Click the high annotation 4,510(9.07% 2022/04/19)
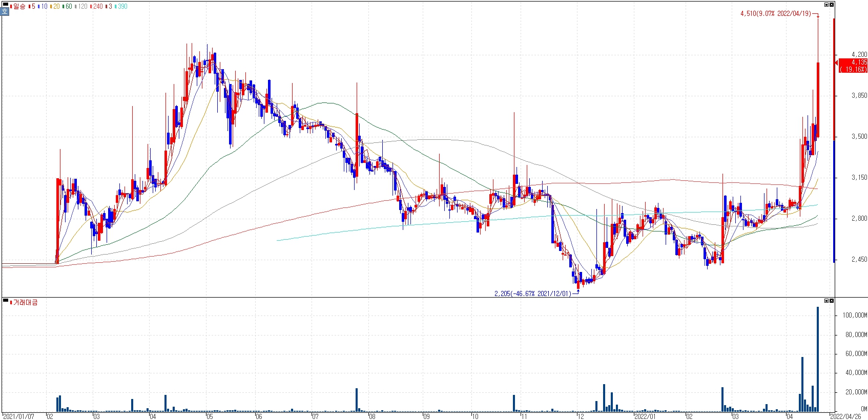Image resolution: width=868 pixels, height=420 pixels. click(x=776, y=13)
